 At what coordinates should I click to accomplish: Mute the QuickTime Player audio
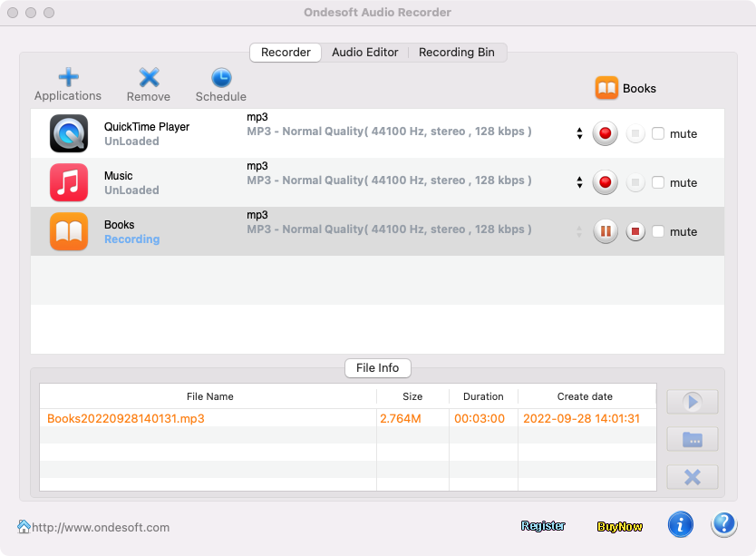658,133
